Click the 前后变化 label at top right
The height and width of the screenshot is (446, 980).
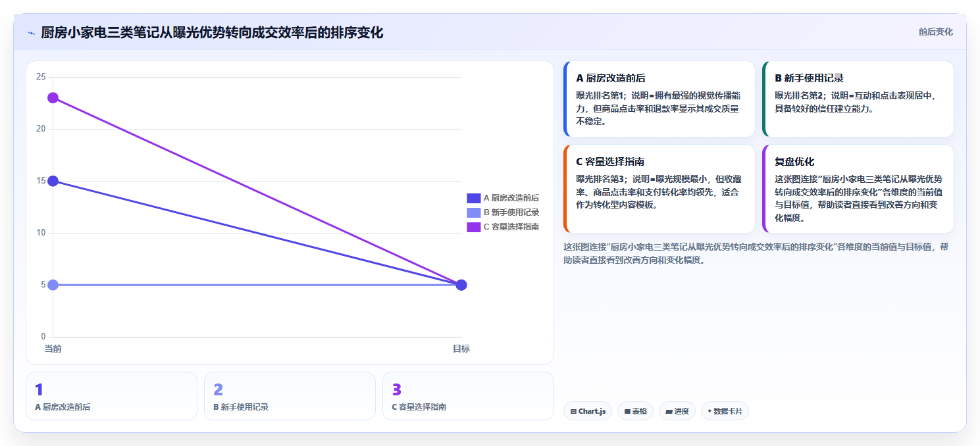pos(935,32)
